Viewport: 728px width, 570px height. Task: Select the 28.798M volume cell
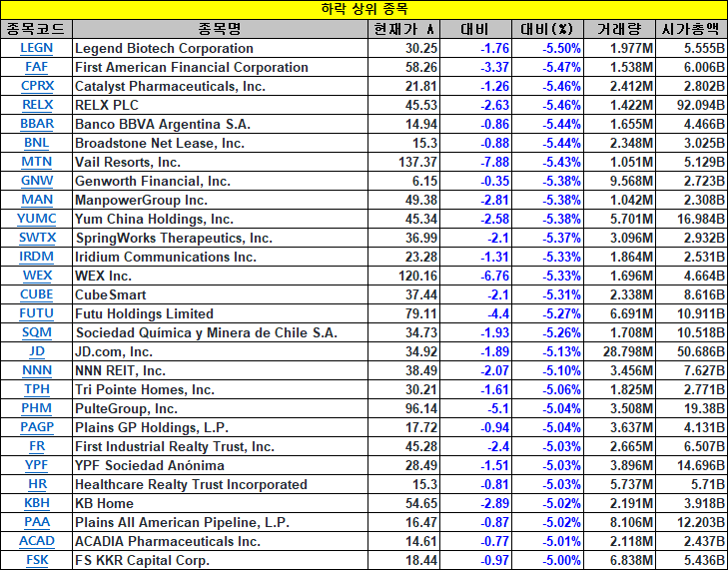[x=619, y=351]
